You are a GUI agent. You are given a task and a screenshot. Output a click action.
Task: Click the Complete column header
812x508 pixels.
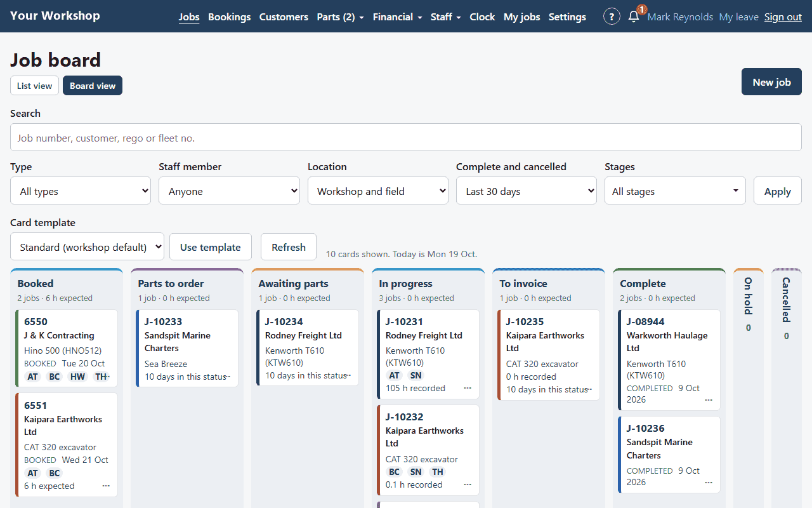point(643,283)
